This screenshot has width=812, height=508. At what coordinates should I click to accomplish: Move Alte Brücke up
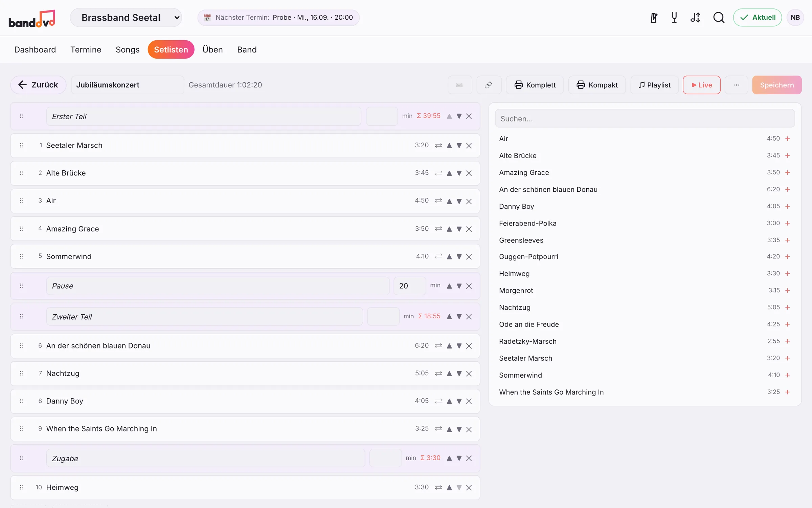(x=449, y=173)
